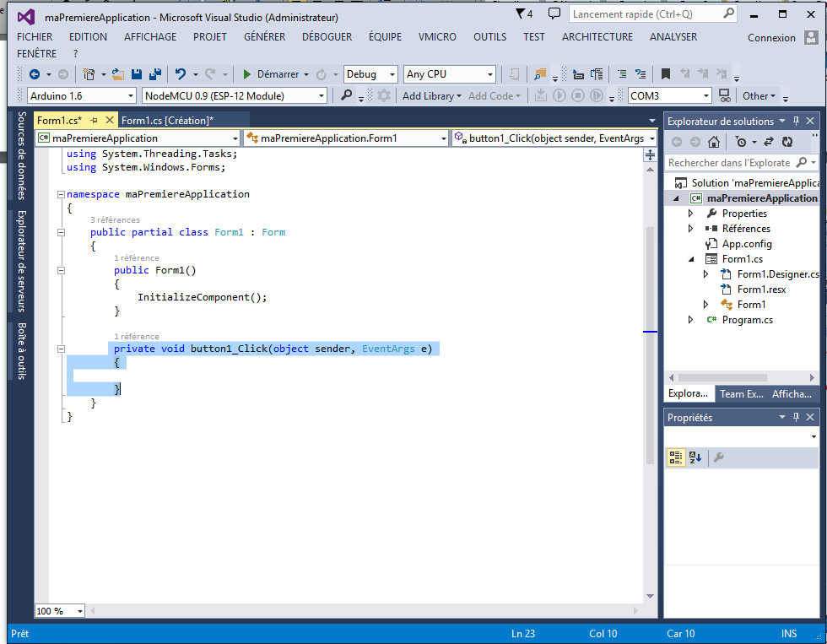Close the Form1.cs* editor tab
This screenshot has width=827, height=644.
tap(109, 120)
